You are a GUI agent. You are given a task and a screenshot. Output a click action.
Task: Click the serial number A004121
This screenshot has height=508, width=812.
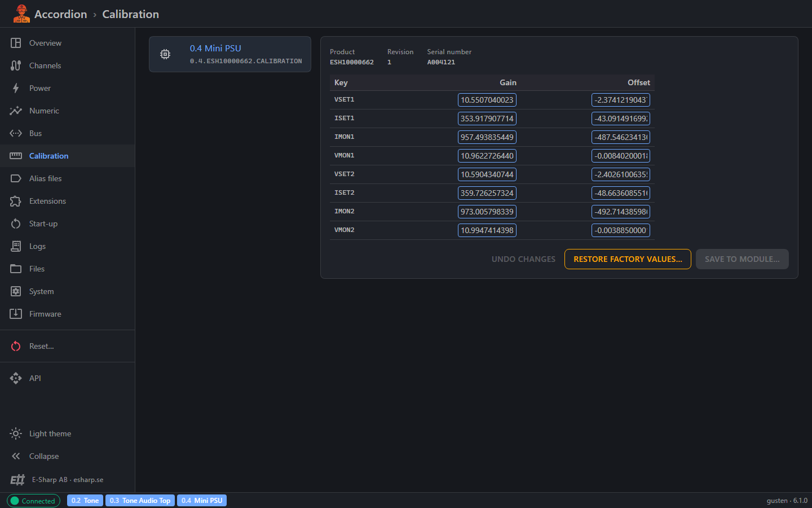[441, 62]
